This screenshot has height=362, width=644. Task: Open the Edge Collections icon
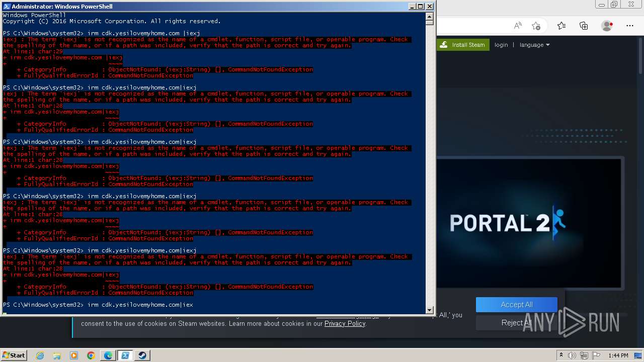coord(584,26)
